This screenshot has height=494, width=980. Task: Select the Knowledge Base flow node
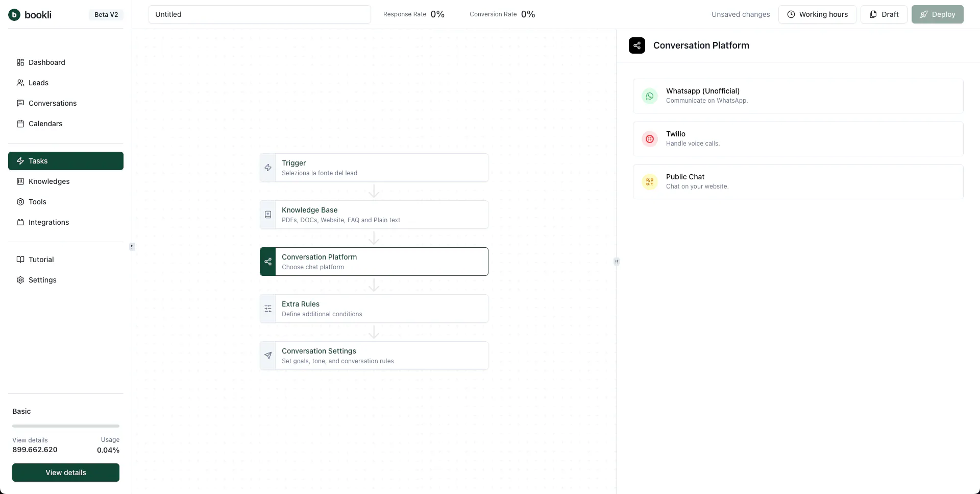coord(374,215)
